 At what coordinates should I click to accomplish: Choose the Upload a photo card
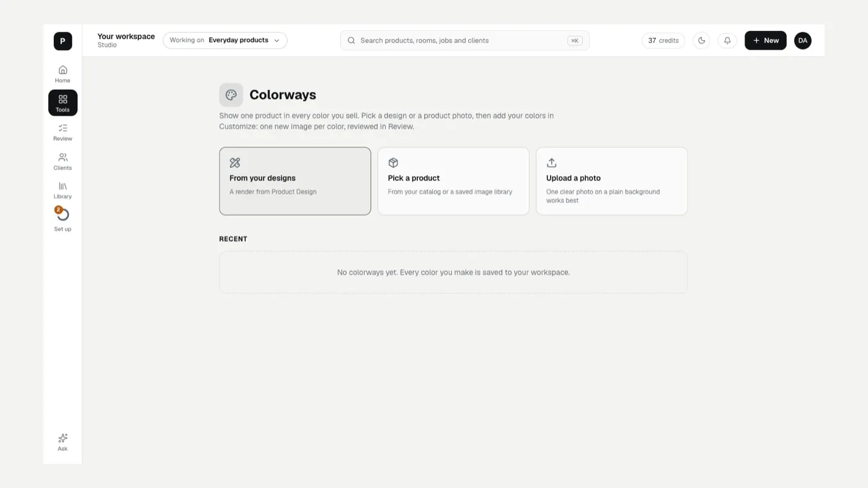[x=612, y=181]
